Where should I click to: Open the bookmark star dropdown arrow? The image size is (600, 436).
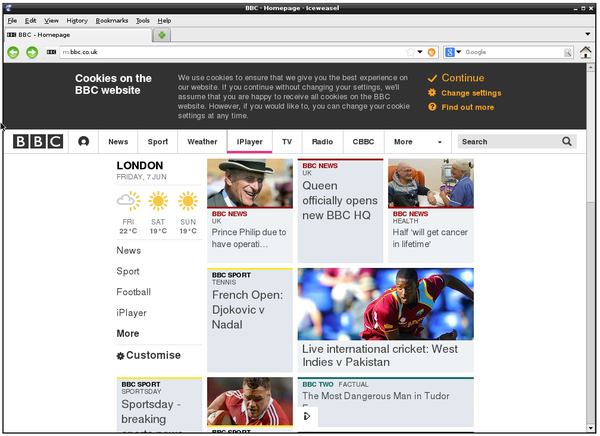click(x=420, y=52)
